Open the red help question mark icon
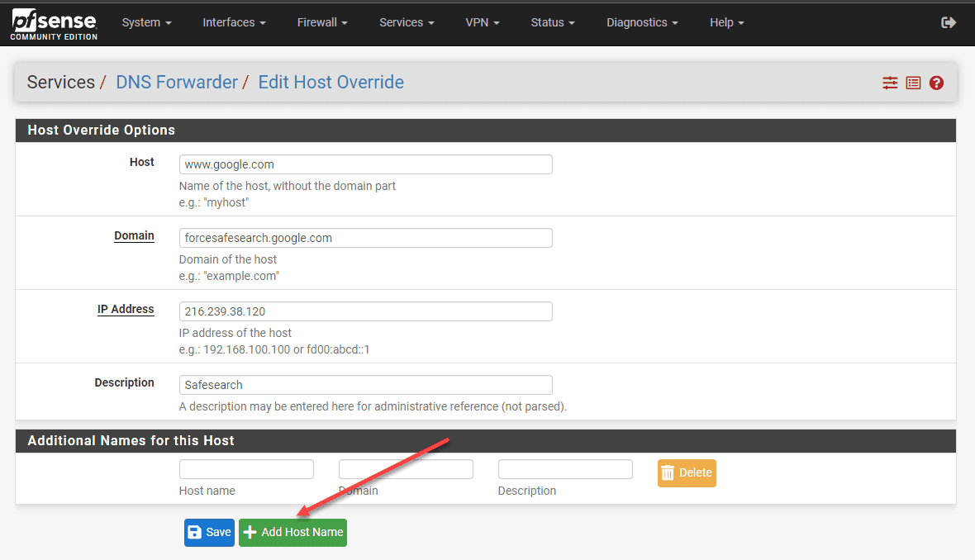The image size is (975, 560). [x=936, y=83]
